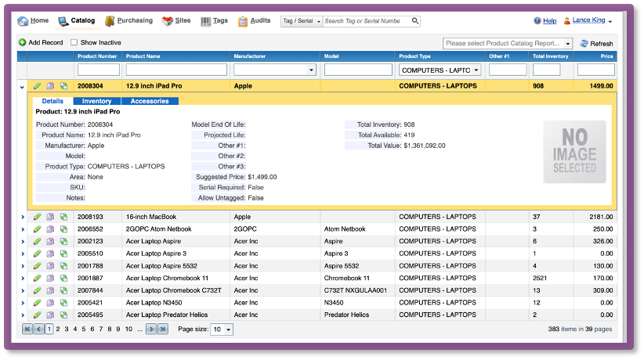Open the Catalog menu
Image resolution: width=644 pixels, height=360 pixels.
[x=77, y=21]
